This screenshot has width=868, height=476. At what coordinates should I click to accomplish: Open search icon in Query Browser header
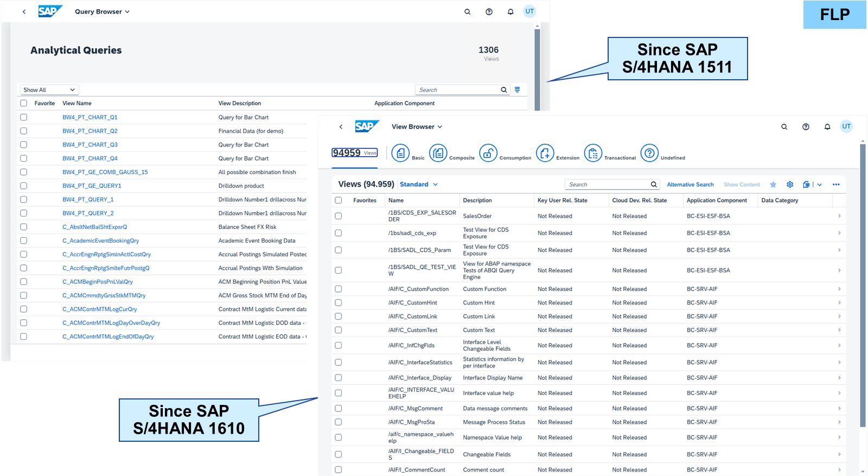click(467, 11)
